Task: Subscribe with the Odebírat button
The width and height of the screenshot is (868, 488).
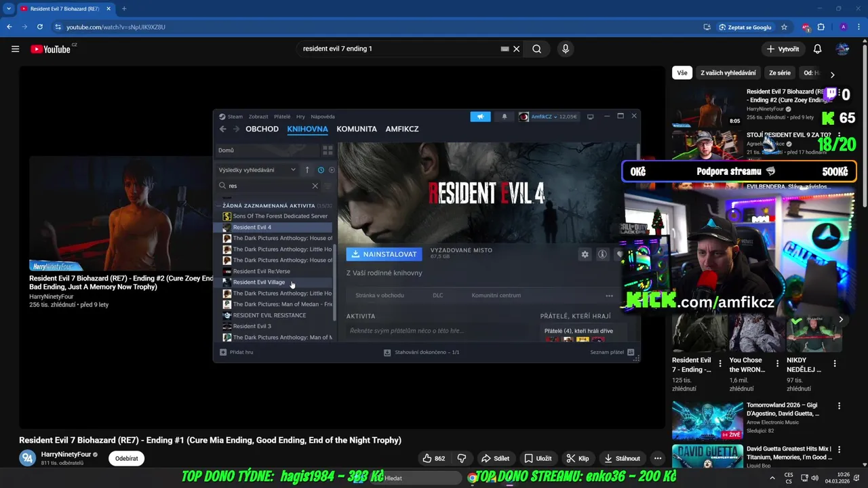Action: click(127, 458)
